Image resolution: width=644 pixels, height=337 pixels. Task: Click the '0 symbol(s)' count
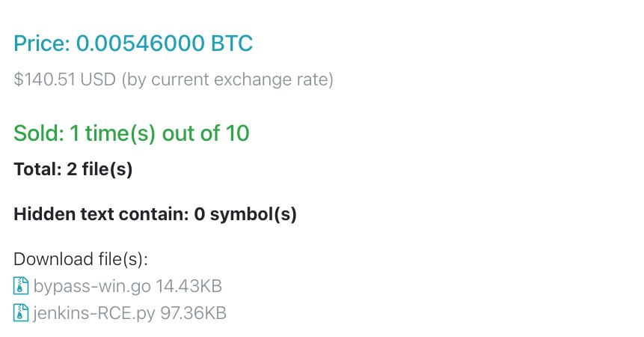(x=245, y=215)
